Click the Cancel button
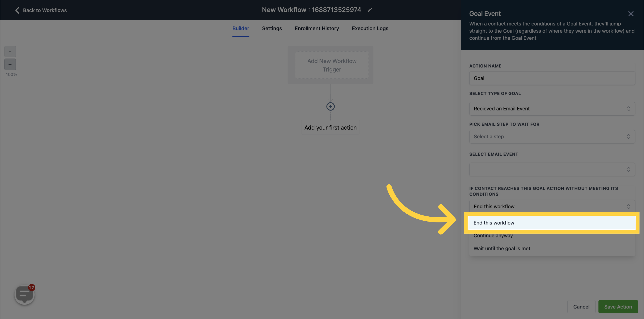Image resolution: width=644 pixels, height=319 pixels. 581,306
